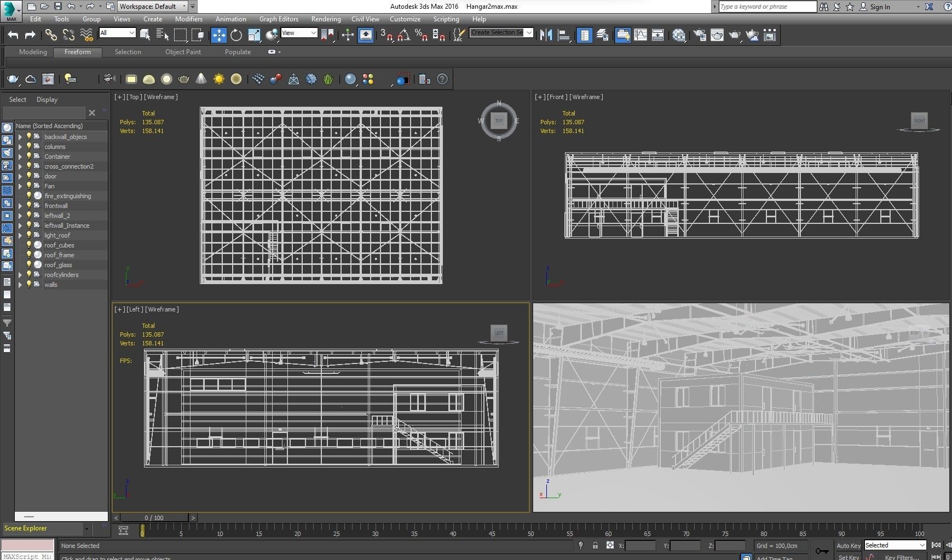Open Select by Name dialog icon
Image resolution: width=952 pixels, height=560 pixels.
click(163, 35)
